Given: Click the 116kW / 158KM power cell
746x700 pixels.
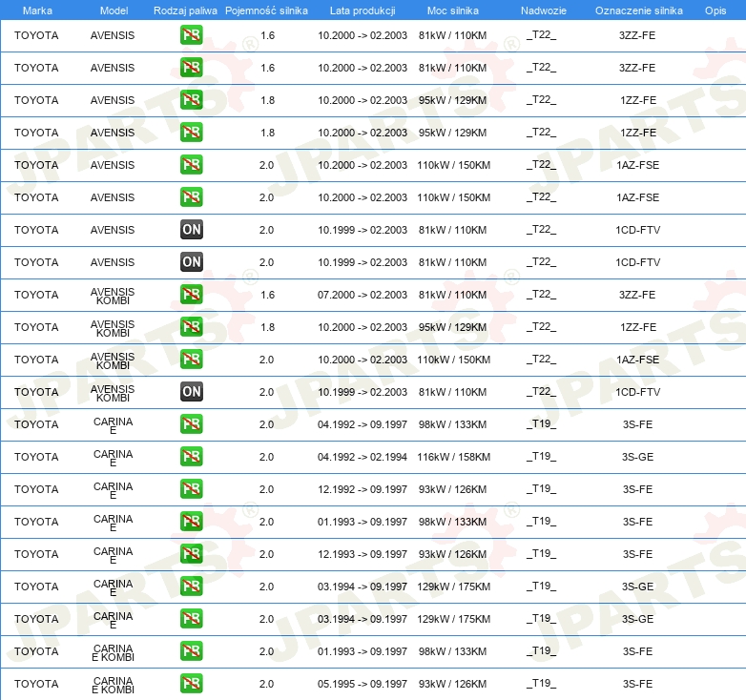Looking at the screenshot, I should click(453, 457).
